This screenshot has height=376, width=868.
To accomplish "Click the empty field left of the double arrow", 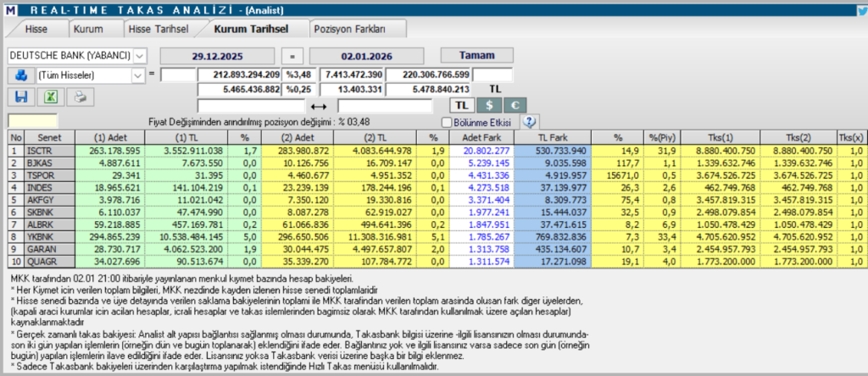I will click(251, 106).
